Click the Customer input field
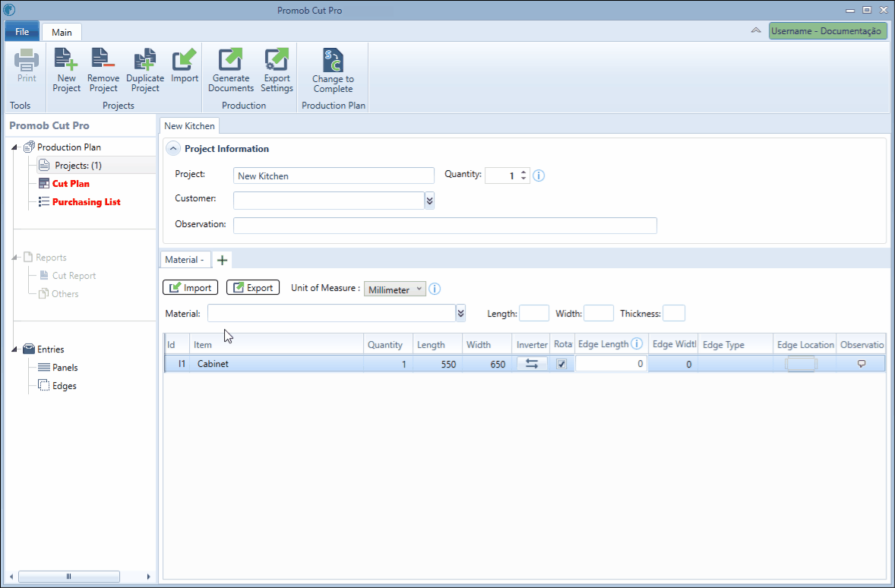This screenshot has width=895, height=588. (x=329, y=201)
